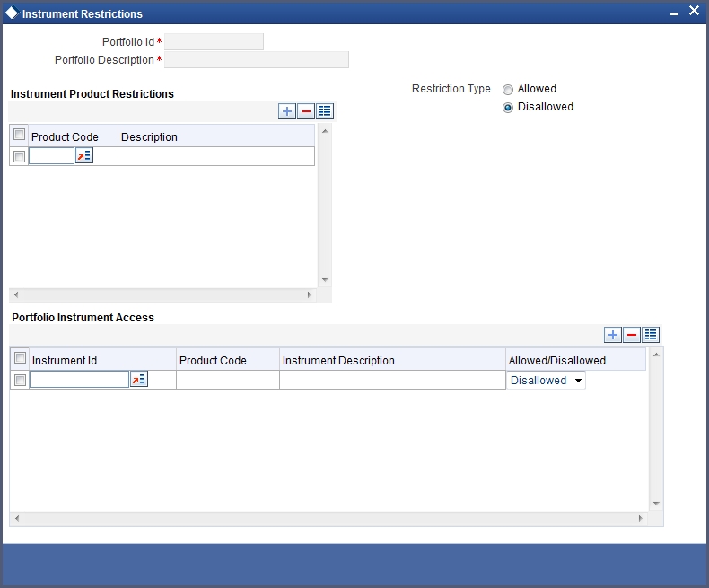Open Instrument Id lookup list
This screenshot has height=588, width=709.
(139, 379)
